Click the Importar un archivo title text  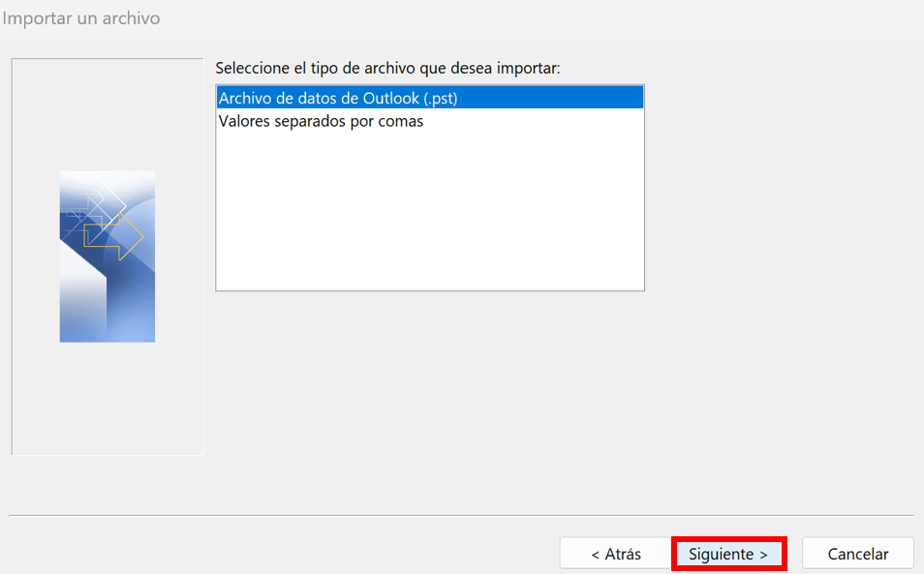(80, 18)
